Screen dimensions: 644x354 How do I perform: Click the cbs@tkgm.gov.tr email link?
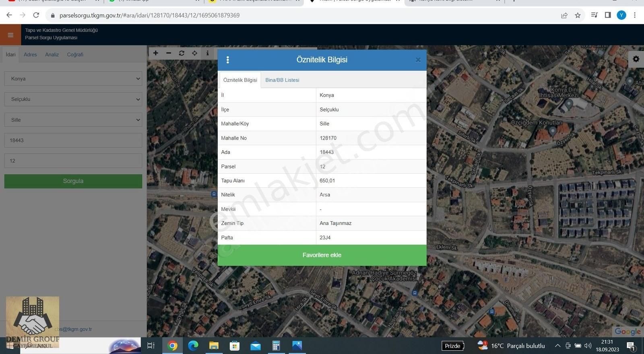tap(73, 329)
